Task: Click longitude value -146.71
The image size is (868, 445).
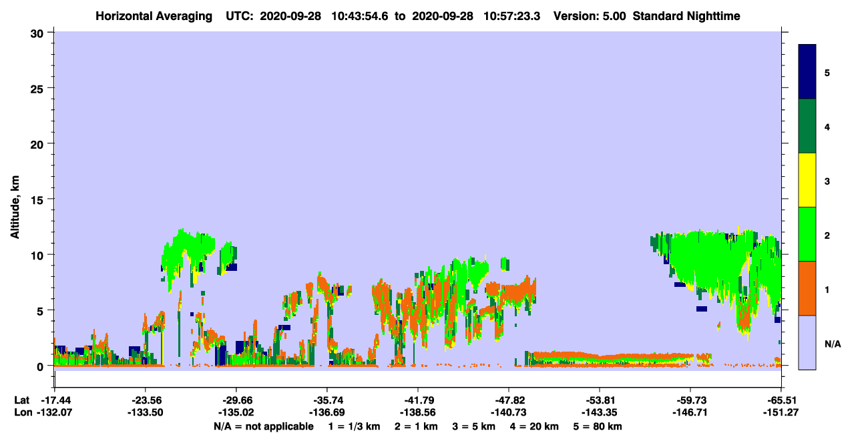Action: click(690, 413)
